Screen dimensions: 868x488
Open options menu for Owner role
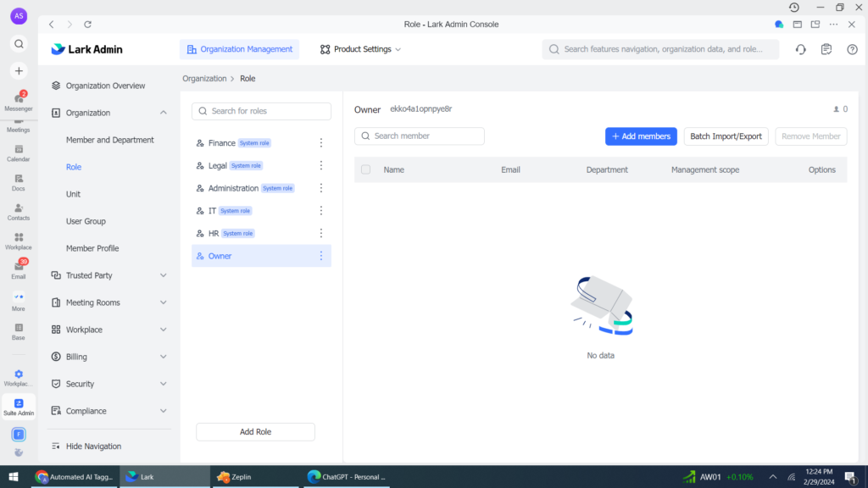click(321, 256)
